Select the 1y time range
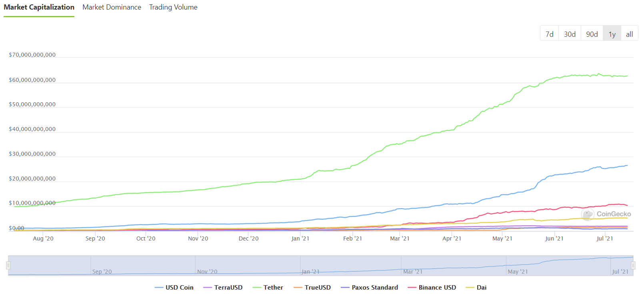Screen dimensions: 644x294 click(612, 34)
